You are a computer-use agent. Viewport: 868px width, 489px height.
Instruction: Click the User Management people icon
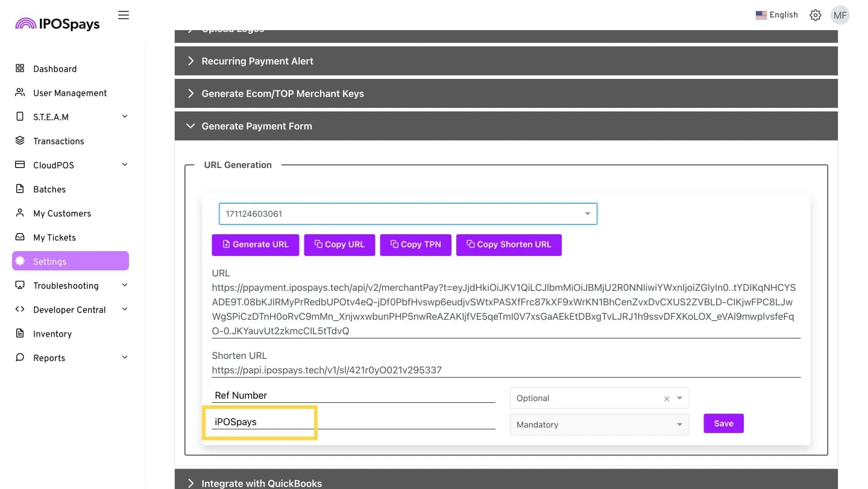tap(20, 93)
